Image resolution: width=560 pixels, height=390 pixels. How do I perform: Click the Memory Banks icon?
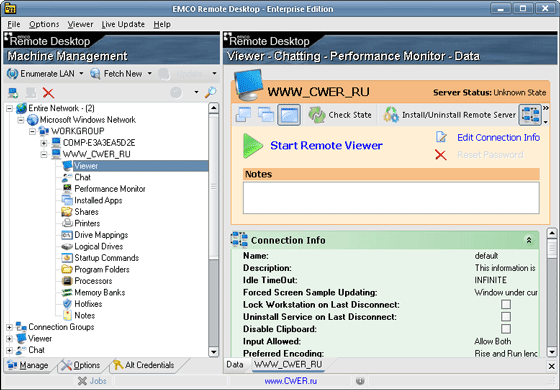[x=67, y=292]
